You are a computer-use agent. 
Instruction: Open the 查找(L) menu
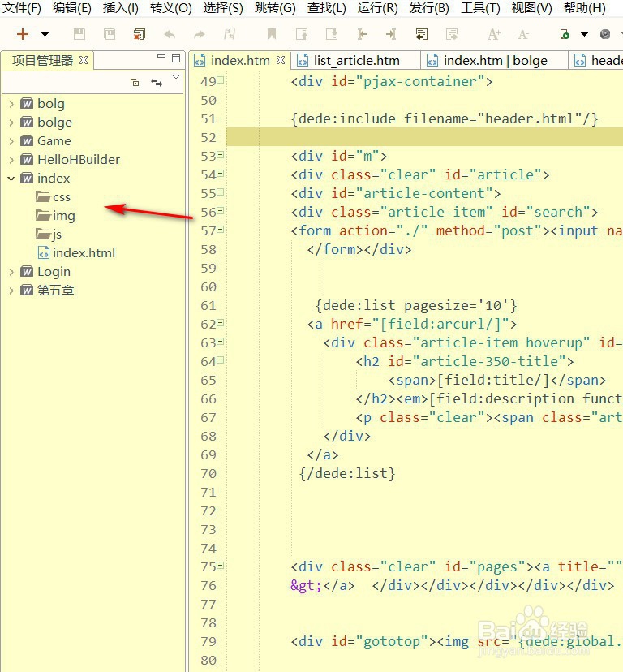326,8
